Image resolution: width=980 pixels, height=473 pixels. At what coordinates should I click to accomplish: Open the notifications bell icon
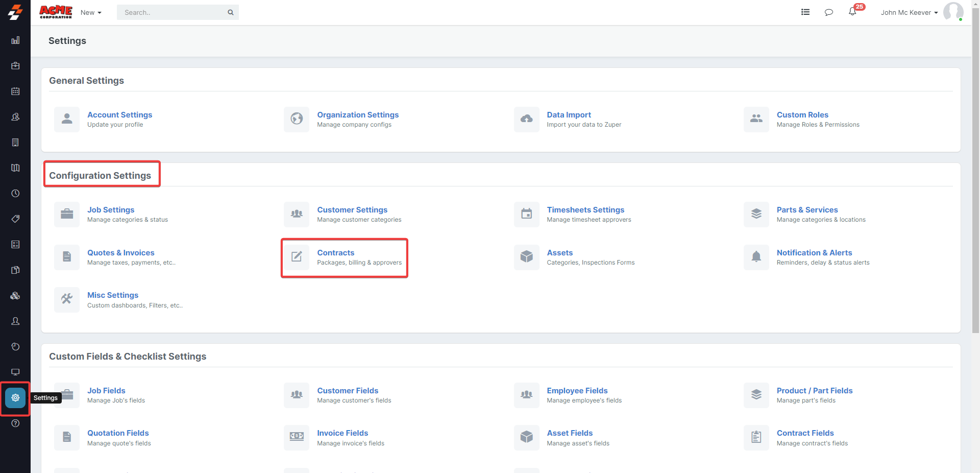pos(852,12)
